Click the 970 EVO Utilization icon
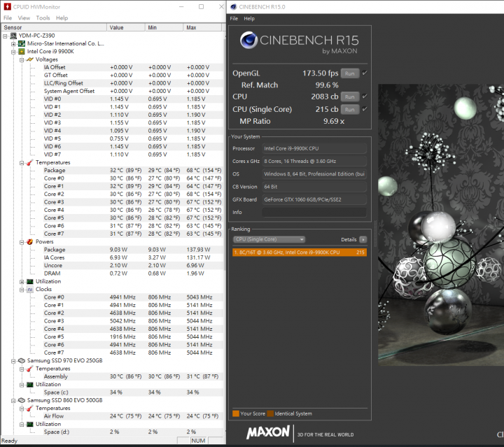This screenshot has width=504, height=447. (x=30, y=385)
